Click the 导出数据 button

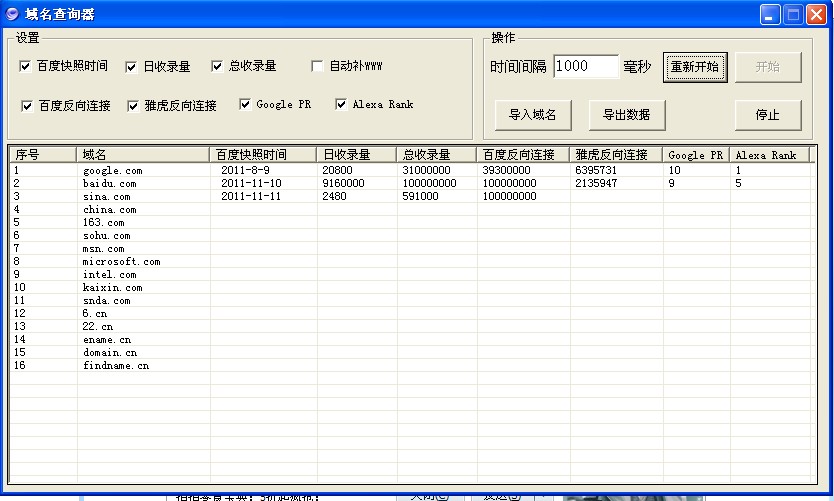point(627,114)
